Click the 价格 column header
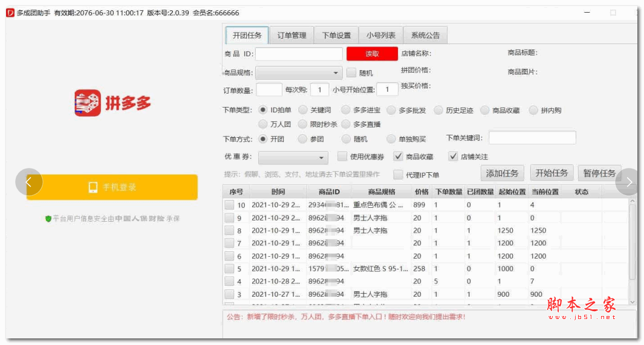Viewport: 644px width, 345px height. [422, 192]
